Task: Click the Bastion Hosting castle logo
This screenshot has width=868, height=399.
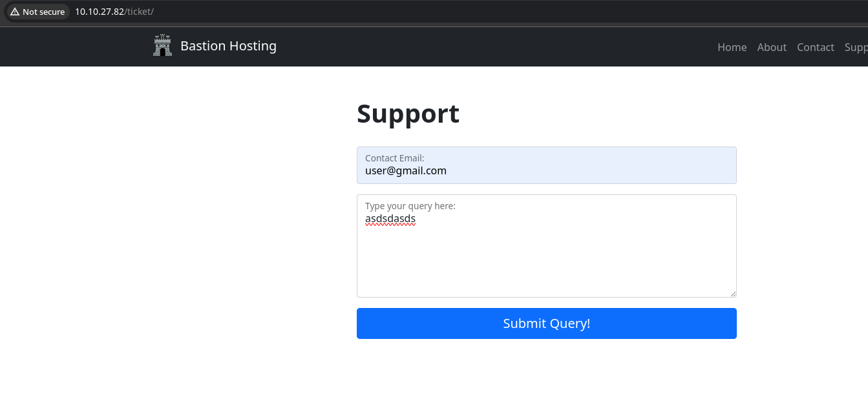Action: [x=162, y=46]
